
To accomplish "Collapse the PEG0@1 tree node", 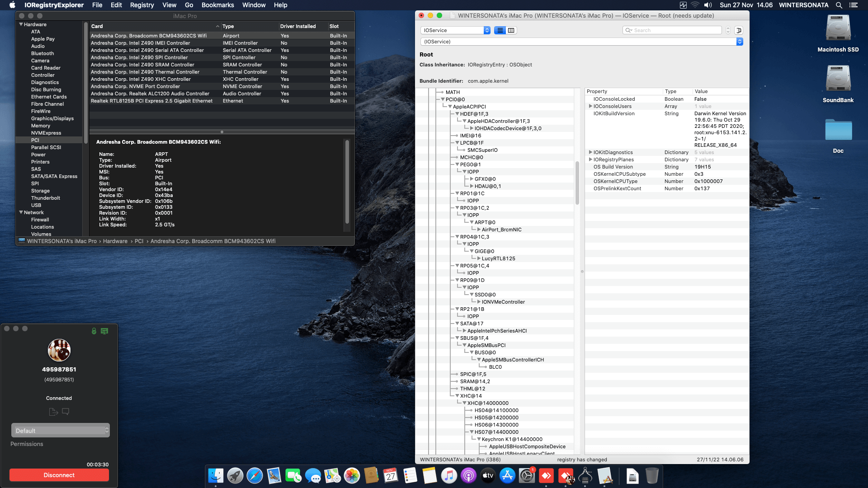I will point(457,164).
